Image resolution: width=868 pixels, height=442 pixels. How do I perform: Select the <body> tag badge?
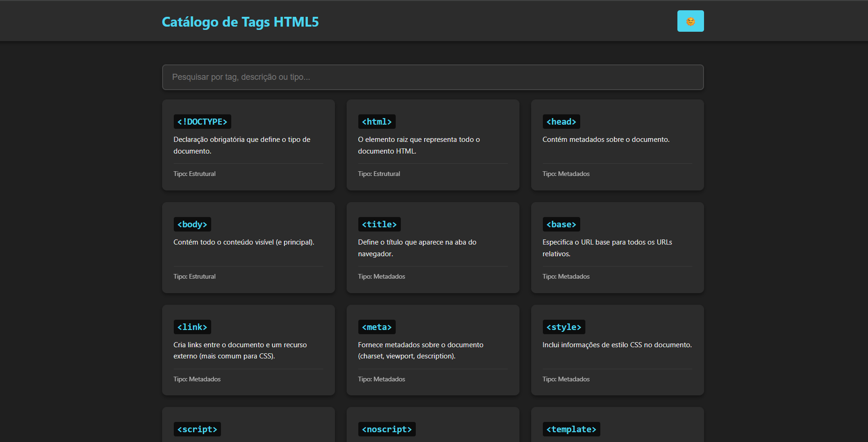pyautogui.click(x=192, y=224)
